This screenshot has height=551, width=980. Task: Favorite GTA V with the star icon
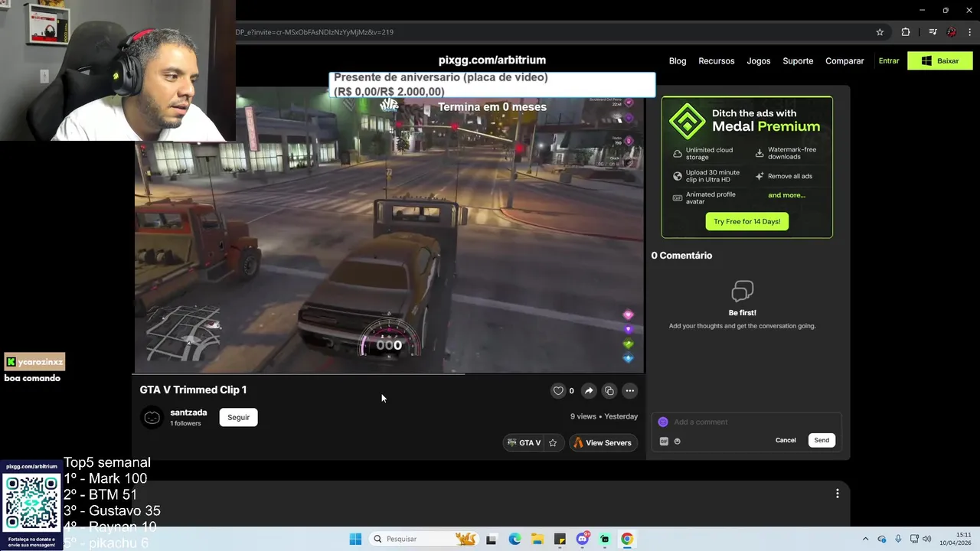(x=553, y=442)
